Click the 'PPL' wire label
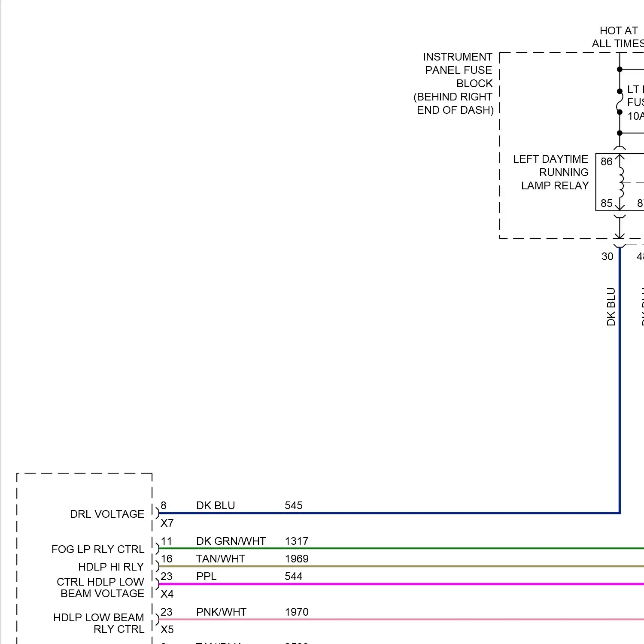The image size is (644, 644). point(206,576)
